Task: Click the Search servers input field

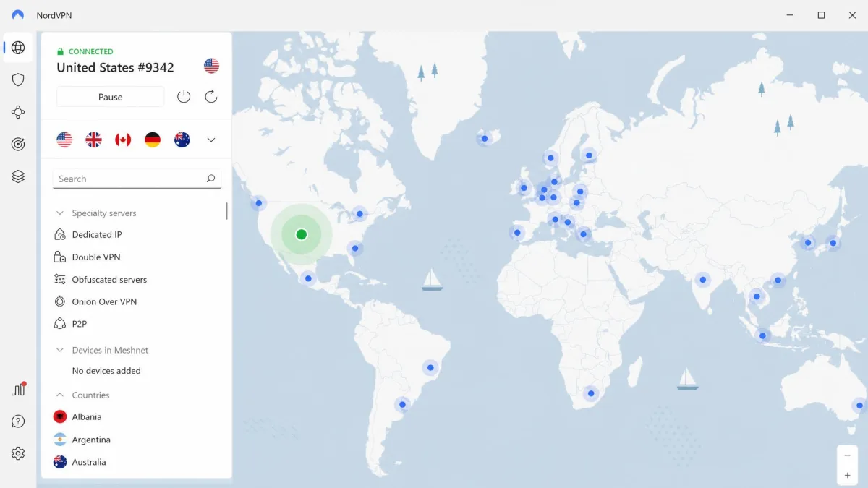Action: (x=137, y=179)
